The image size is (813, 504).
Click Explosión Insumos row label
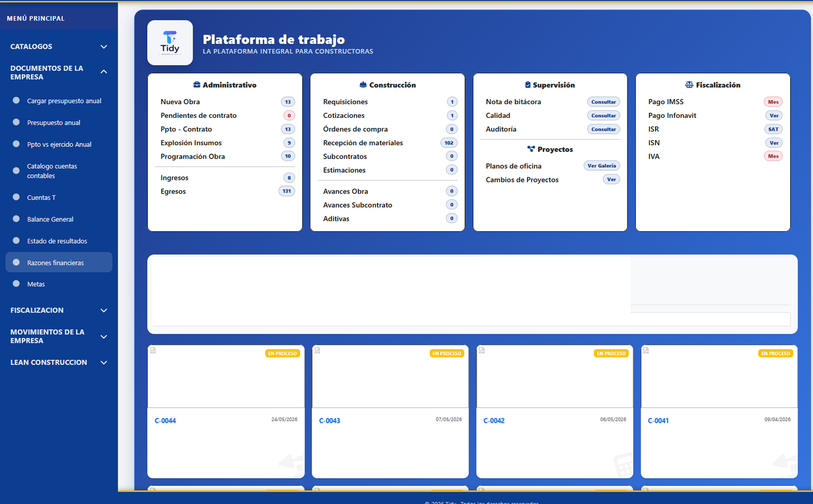(x=191, y=143)
